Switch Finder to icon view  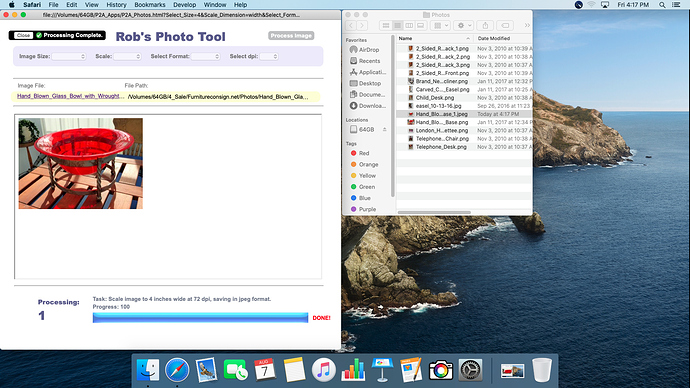coord(386,26)
